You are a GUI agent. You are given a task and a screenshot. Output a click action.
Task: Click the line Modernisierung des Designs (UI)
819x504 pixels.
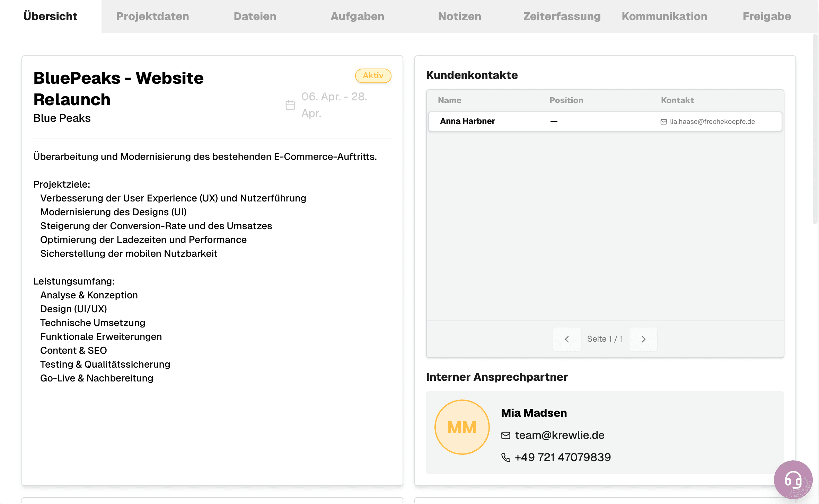coord(114,212)
